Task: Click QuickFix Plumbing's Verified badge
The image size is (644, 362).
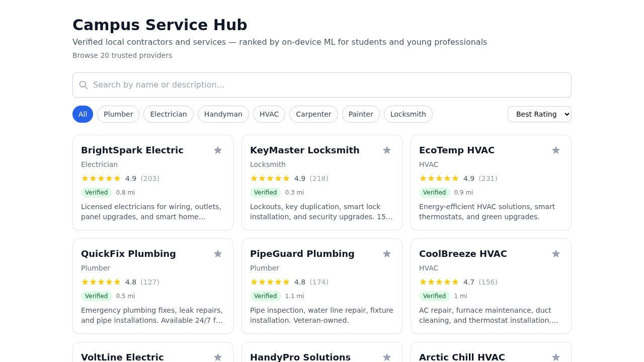Action: [97, 296]
